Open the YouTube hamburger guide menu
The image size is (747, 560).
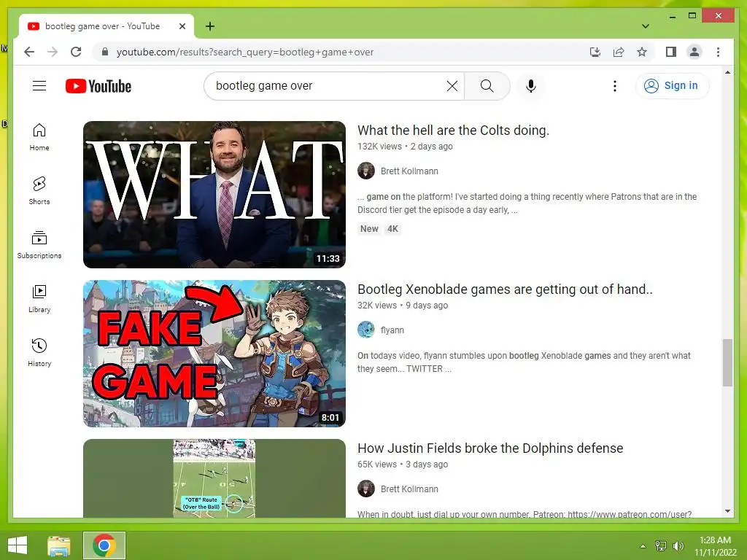pos(39,86)
